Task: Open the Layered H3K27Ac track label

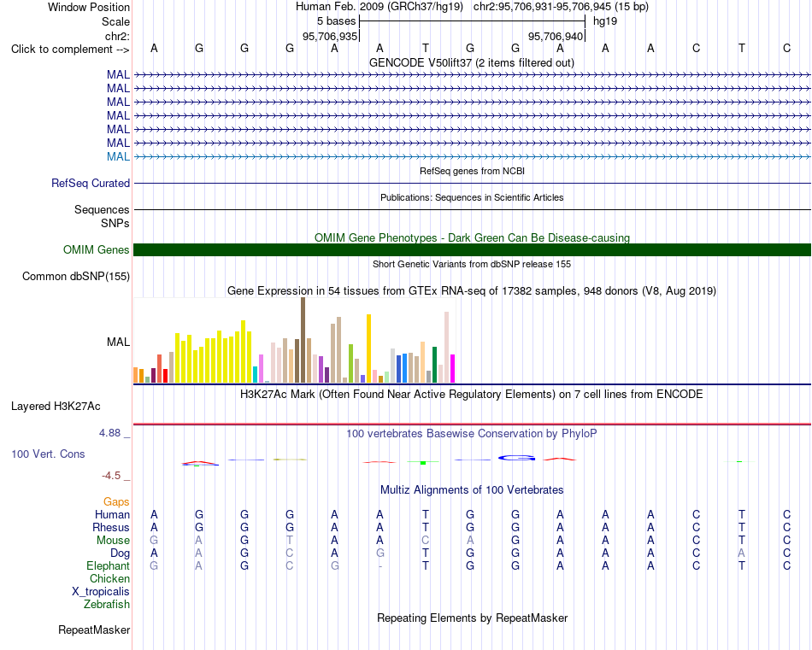Action: click(x=56, y=407)
